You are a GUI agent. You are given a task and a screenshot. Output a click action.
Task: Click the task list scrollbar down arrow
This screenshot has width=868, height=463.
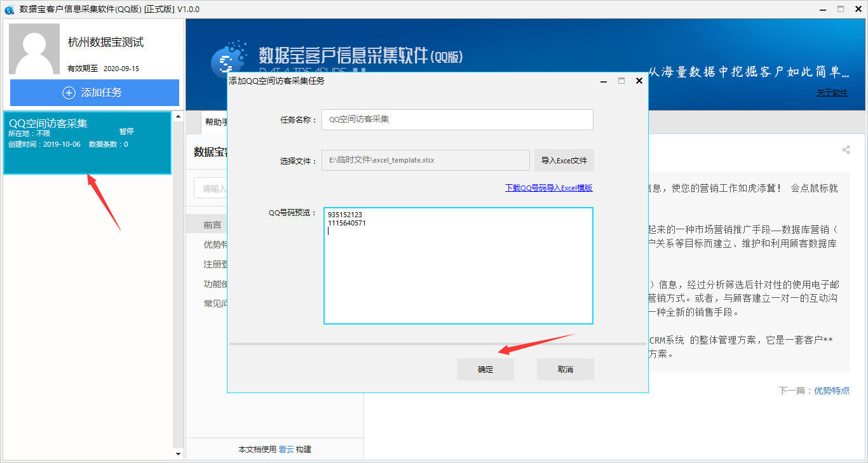(x=179, y=454)
